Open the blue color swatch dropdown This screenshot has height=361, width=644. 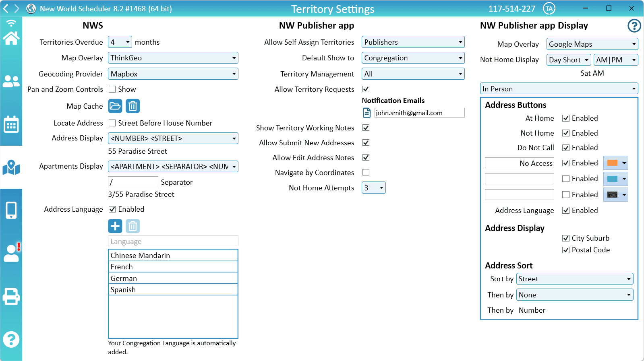[616, 179]
